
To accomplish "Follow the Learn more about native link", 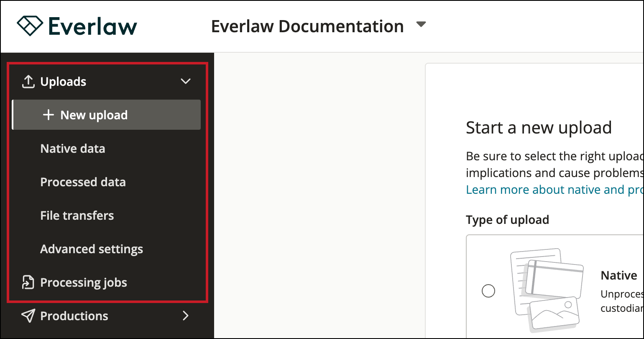I will pos(555,190).
